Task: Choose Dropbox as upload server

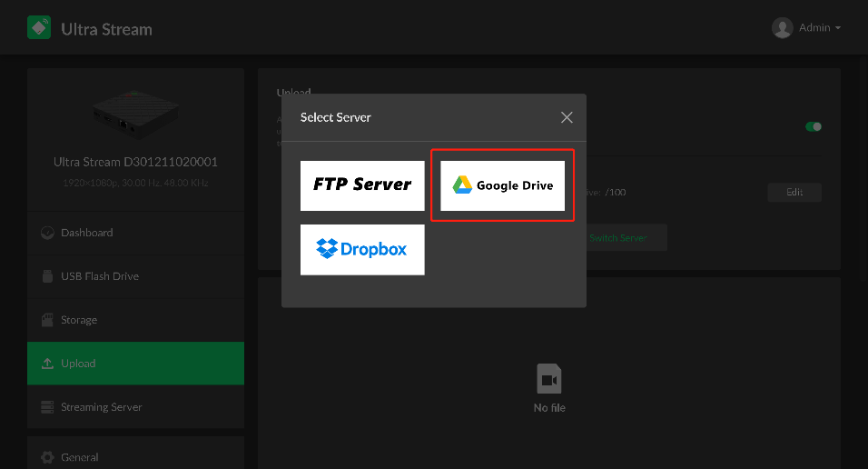Action: point(362,249)
